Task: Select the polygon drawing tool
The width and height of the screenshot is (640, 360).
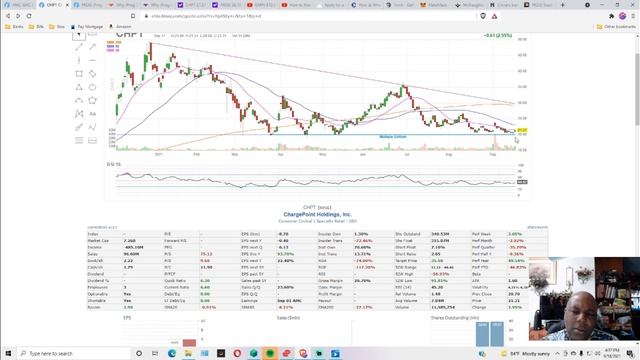Action: [93, 100]
